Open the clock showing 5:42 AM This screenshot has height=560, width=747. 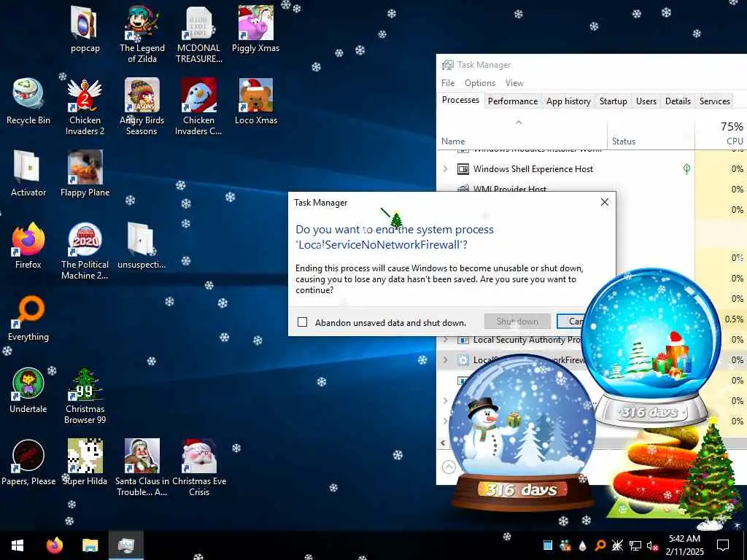click(684, 545)
